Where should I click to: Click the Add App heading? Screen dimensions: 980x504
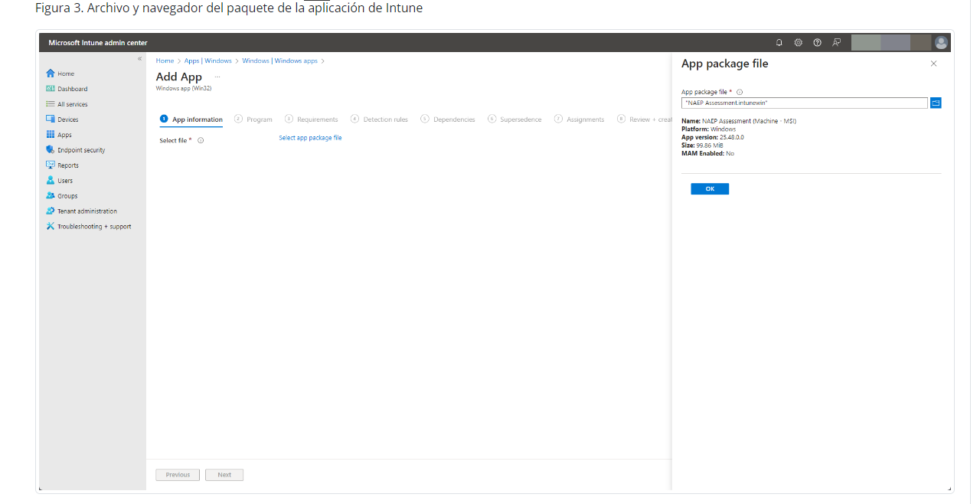[x=179, y=77]
